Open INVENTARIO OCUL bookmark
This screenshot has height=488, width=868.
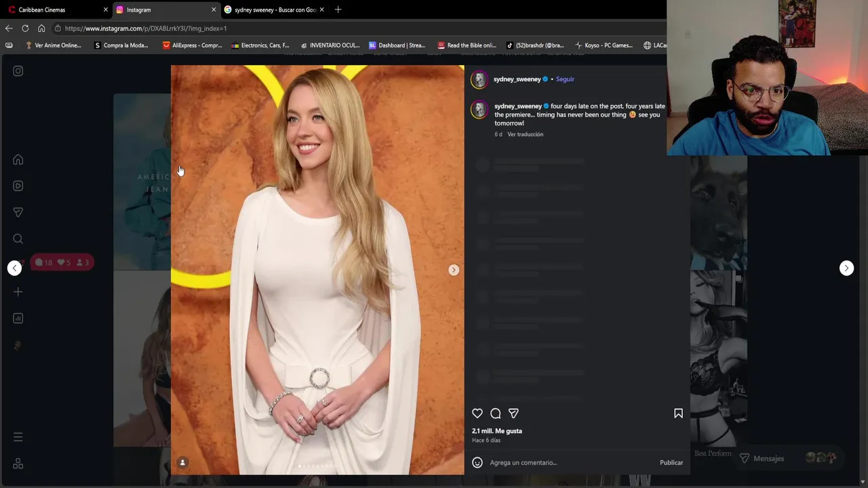click(330, 45)
